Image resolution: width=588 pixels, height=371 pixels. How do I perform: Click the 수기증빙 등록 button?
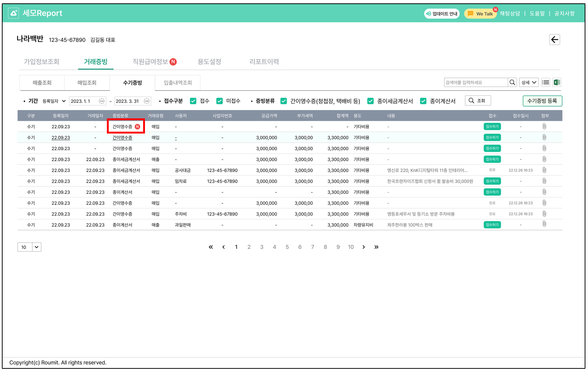pos(542,101)
